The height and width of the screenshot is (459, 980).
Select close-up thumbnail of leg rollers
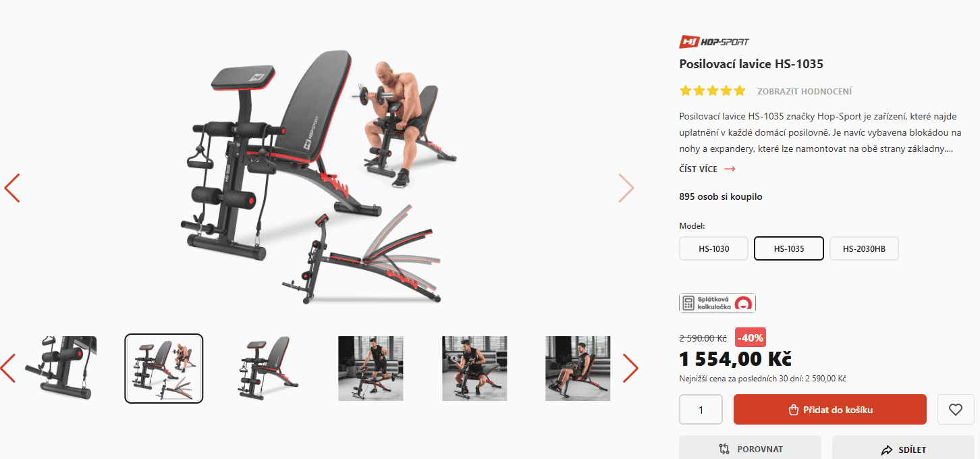coord(61,369)
